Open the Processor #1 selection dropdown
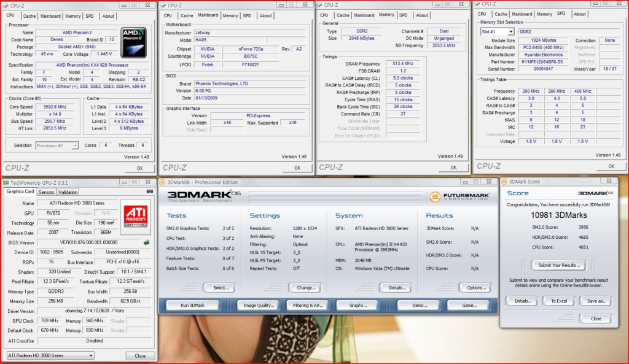Viewport: 629px width, 364px height. 57,145
